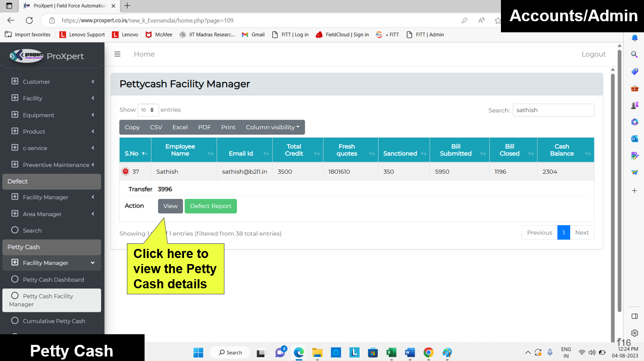Open the Column visibility dropdown
Viewport: 644px width, 361px height.
(272, 127)
